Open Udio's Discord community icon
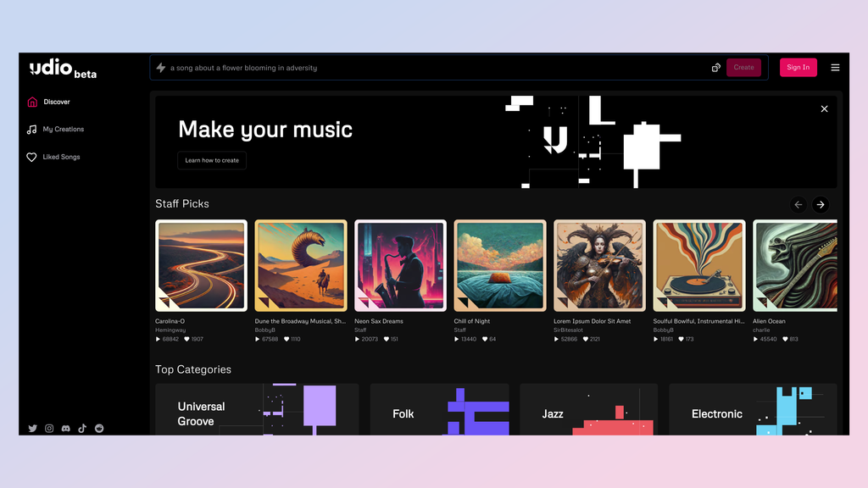The image size is (868, 488). (65, 428)
